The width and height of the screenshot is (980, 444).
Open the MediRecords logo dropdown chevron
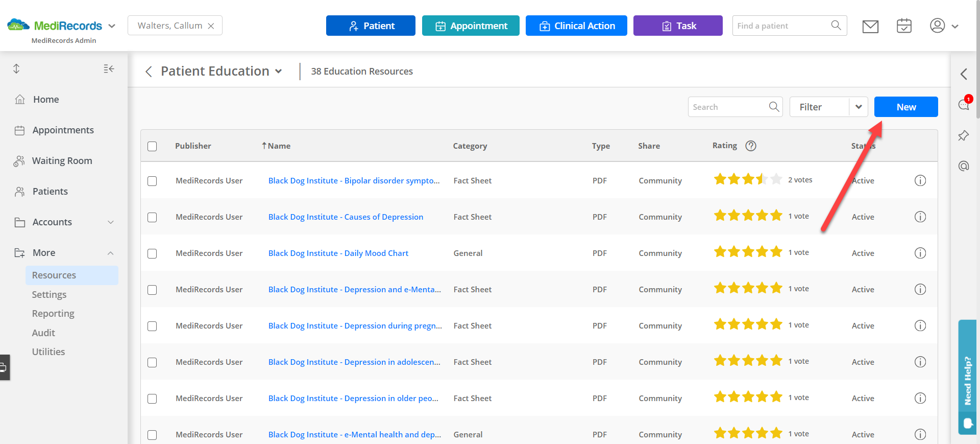(112, 26)
